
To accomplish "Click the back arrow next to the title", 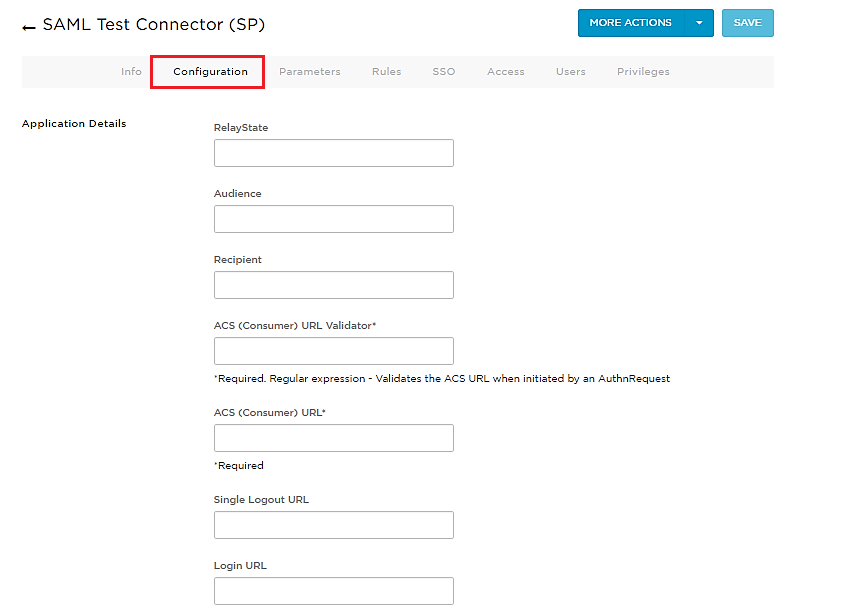I will coord(26,25).
